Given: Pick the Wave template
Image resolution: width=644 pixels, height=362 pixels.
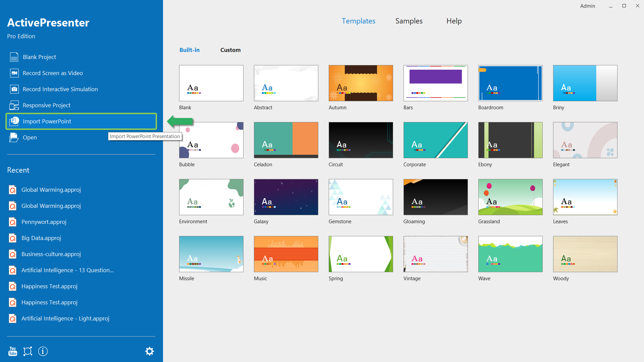Looking at the screenshot, I should (511, 254).
